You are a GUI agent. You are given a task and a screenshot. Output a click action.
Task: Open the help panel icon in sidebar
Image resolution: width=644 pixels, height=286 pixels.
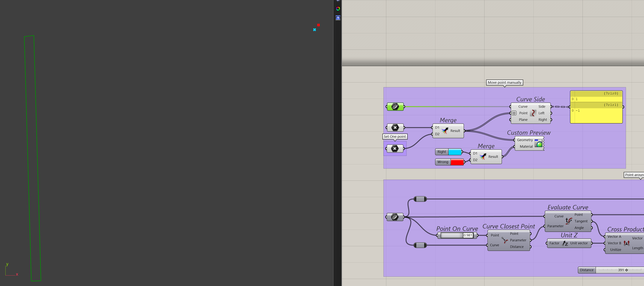(x=338, y=18)
